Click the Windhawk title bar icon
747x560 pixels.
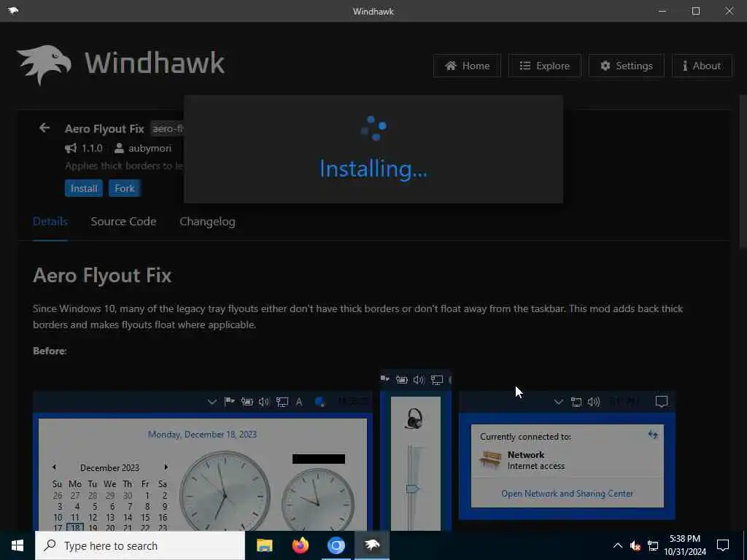click(x=13, y=10)
